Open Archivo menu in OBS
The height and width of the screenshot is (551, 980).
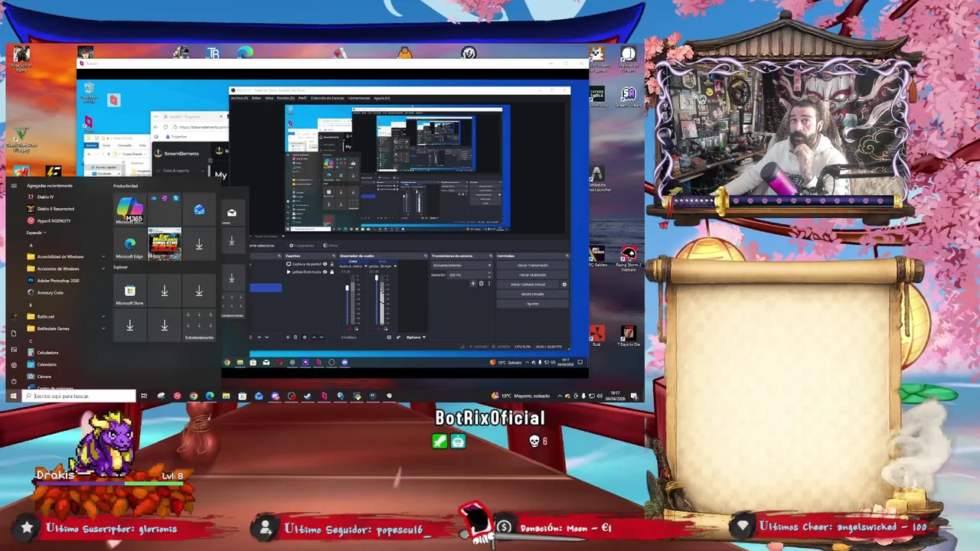click(x=239, y=98)
